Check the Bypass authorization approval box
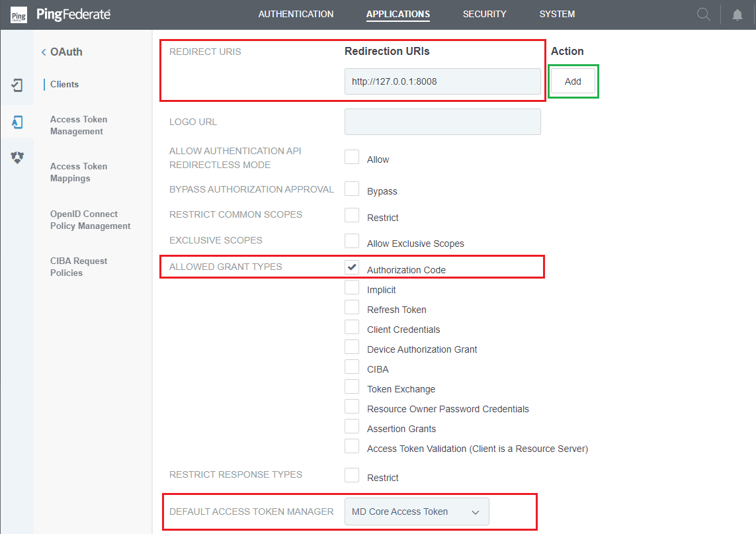 [352, 189]
